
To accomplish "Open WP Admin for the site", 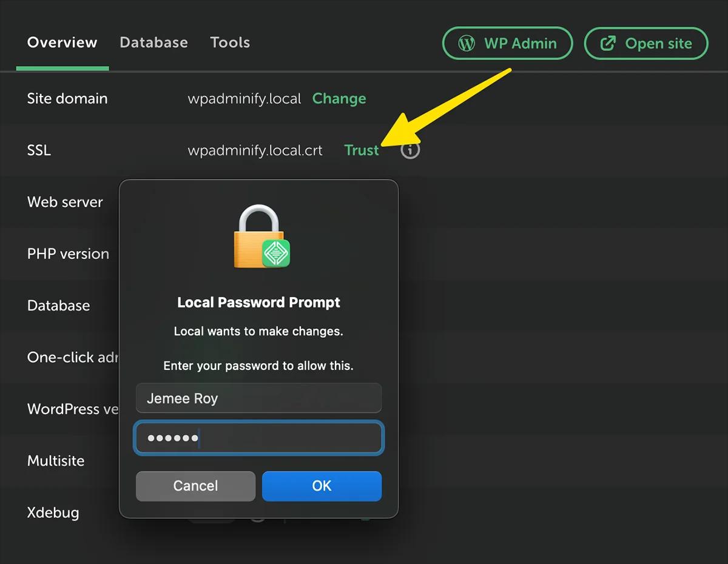I will (x=507, y=43).
